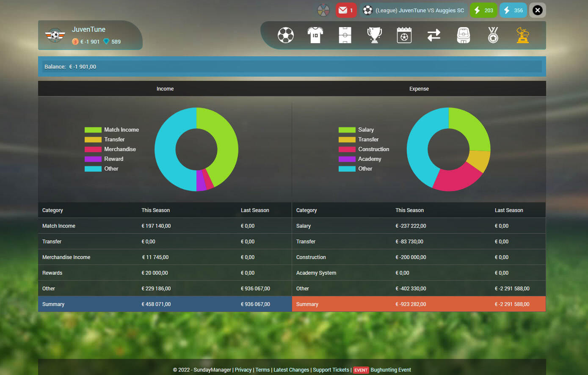Open the Privacy link in footer
This screenshot has height=375, width=588.
(x=243, y=370)
